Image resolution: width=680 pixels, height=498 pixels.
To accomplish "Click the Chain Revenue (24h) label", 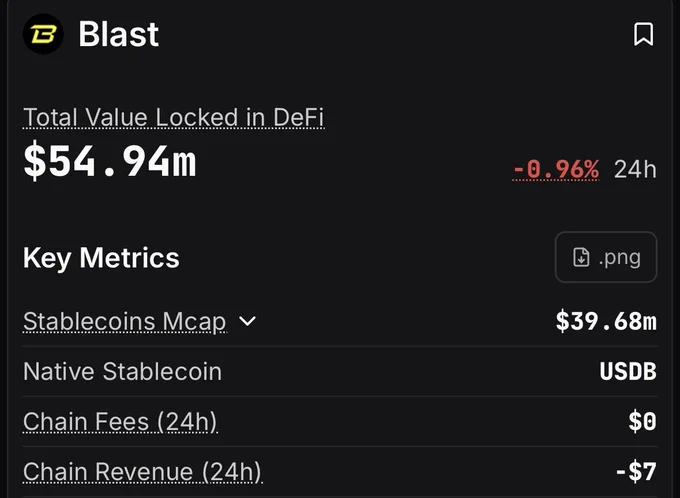I will point(143,472).
